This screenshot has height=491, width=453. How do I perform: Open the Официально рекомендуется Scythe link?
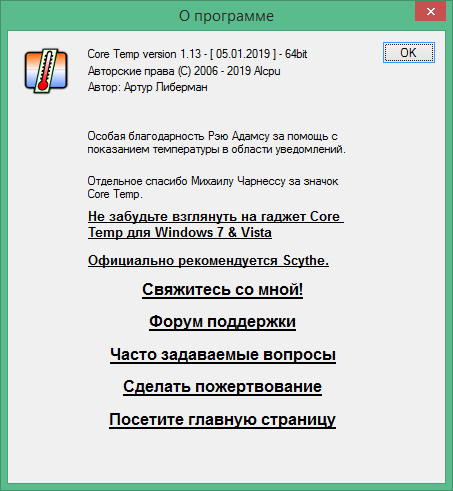pyautogui.click(x=208, y=260)
